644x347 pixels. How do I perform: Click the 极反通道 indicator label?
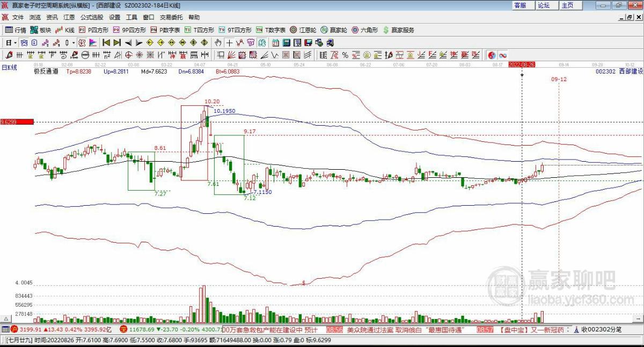point(46,71)
